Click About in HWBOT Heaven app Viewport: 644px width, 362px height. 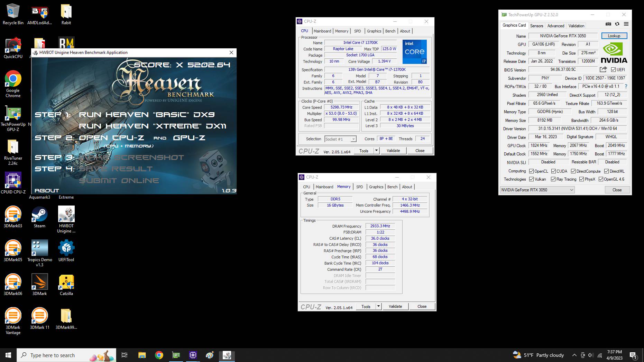tap(47, 190)
